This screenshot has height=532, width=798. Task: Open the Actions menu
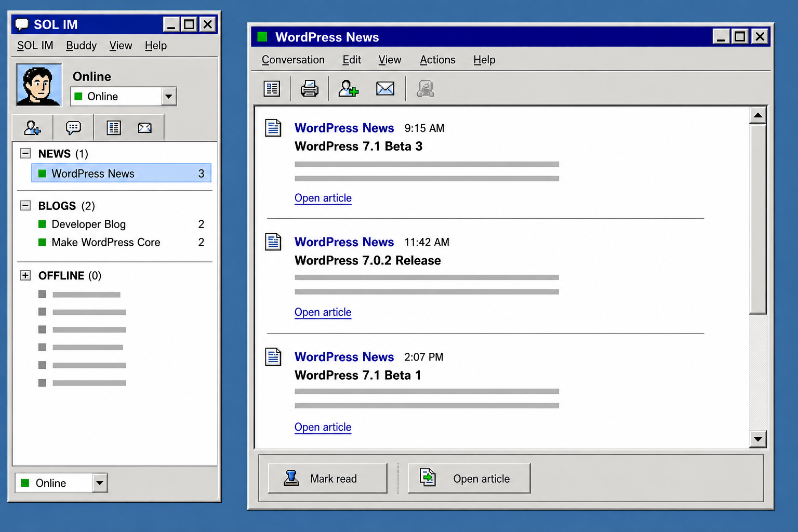coord(437,60)
